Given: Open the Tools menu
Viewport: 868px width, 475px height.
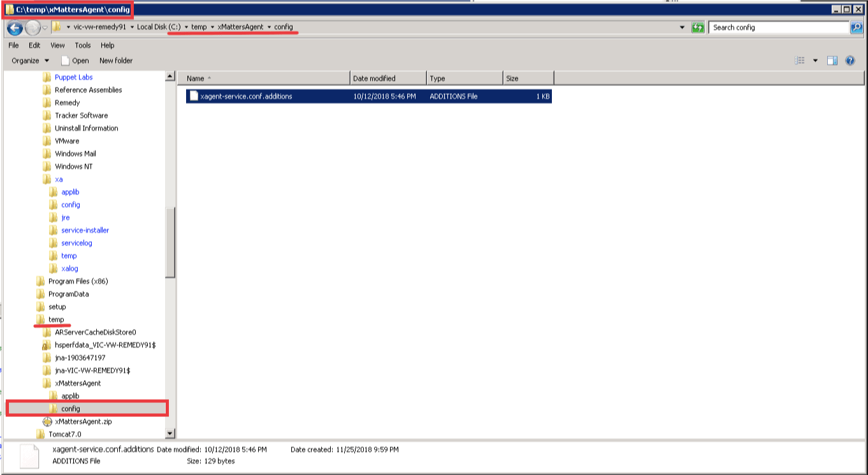Looking at the screenshot, I should click(x=83, y=45).
